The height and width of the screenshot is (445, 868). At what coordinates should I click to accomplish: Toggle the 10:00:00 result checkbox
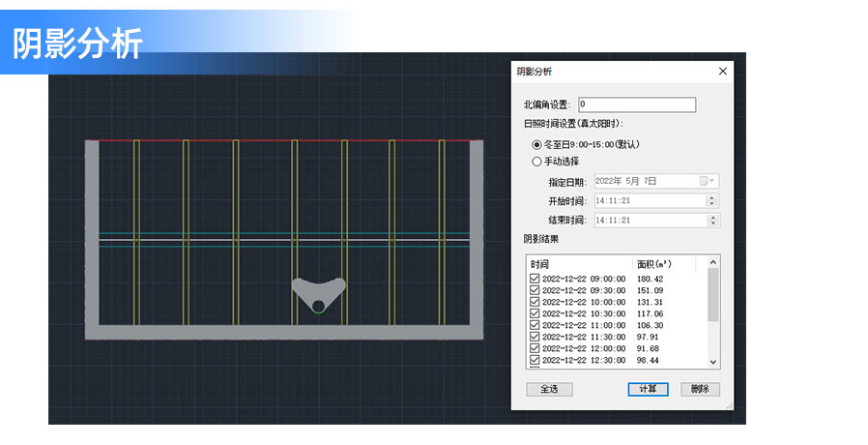(535, 302)
